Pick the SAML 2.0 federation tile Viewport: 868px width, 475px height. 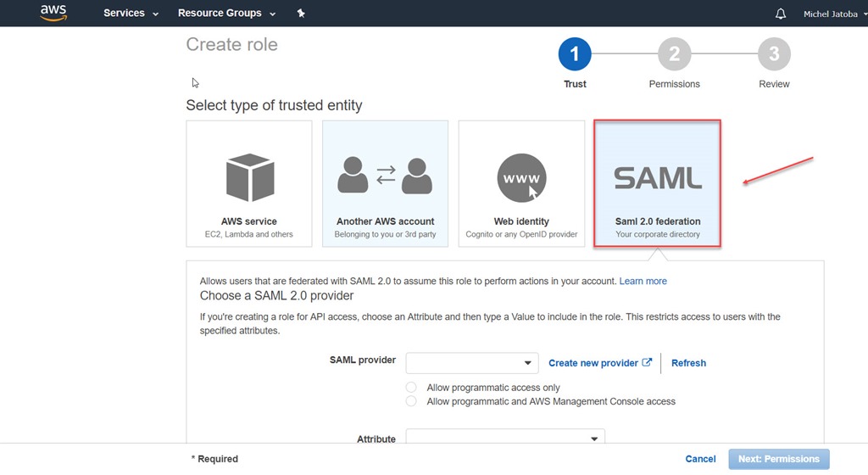pyautogui.click(x=657, y=183)
